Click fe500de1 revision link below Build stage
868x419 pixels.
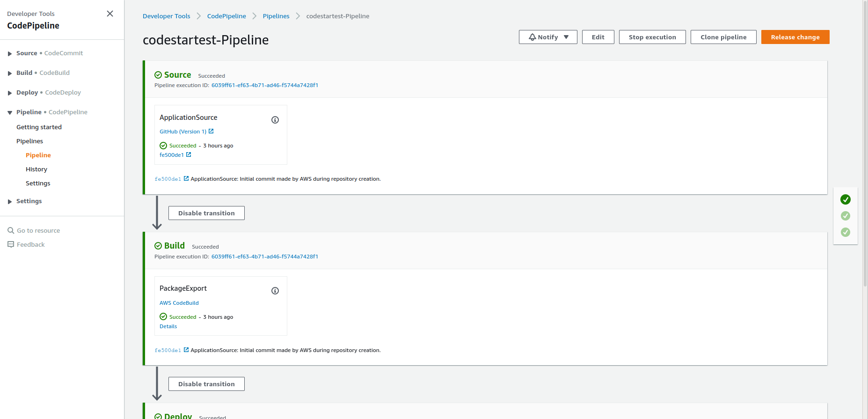(168, 350)
